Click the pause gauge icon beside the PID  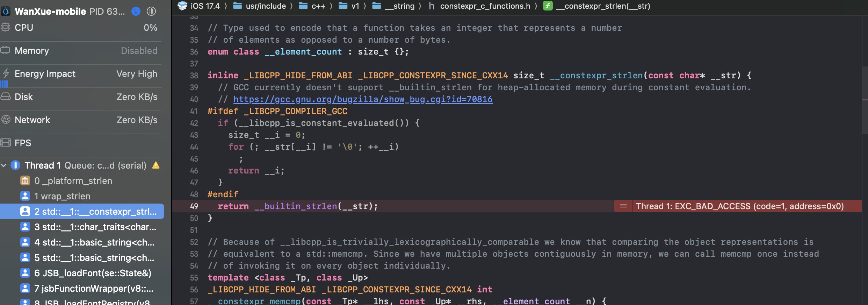click(151, 11)
